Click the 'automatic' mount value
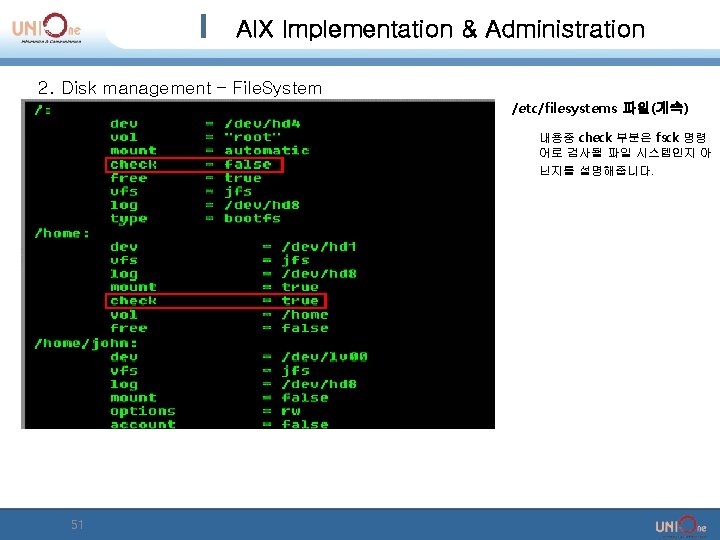Viewport: 720px width, 540px height. coord(267,150)
